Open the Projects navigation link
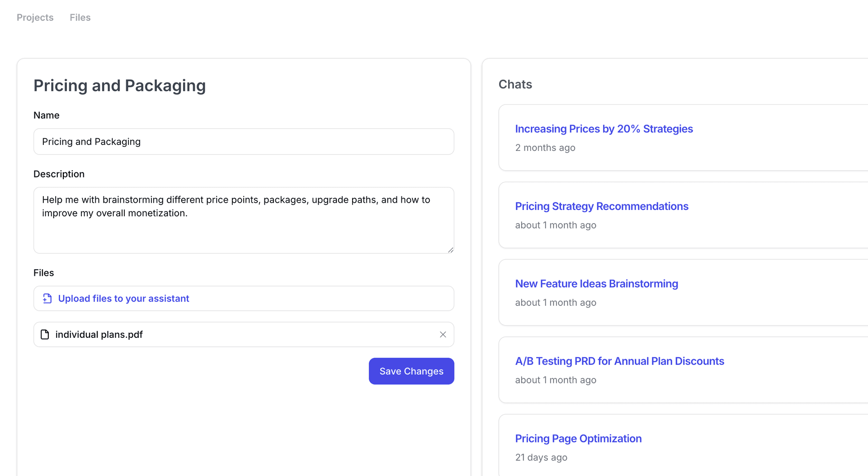This screenshot has height=476, width=868. 35,18
